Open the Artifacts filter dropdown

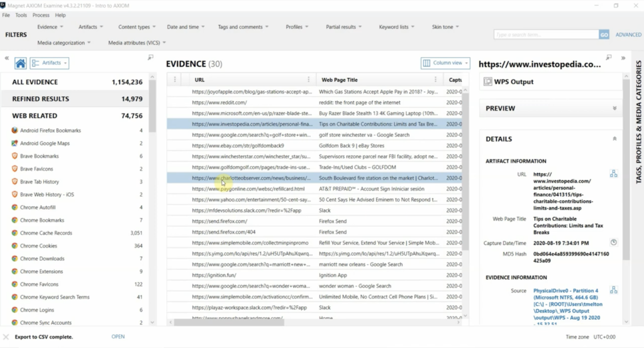(x=91, y=26)
